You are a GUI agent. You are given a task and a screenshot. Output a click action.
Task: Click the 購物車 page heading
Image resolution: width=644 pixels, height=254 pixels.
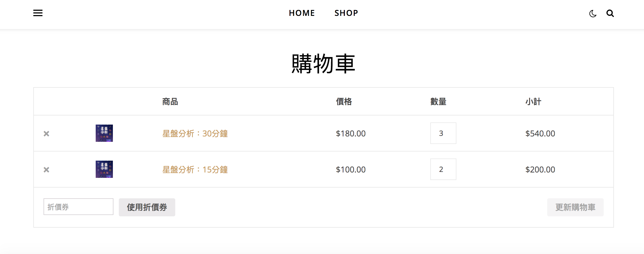coord(323,63)
